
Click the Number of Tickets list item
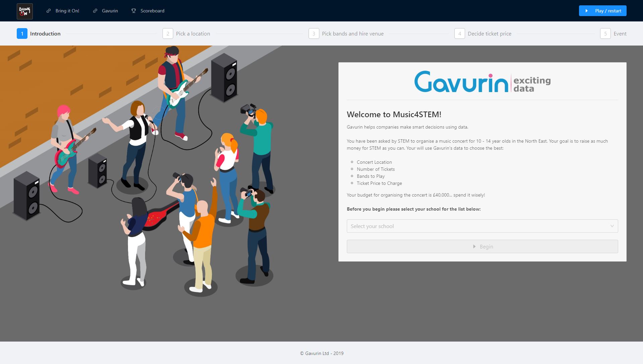tap(376, 169)
